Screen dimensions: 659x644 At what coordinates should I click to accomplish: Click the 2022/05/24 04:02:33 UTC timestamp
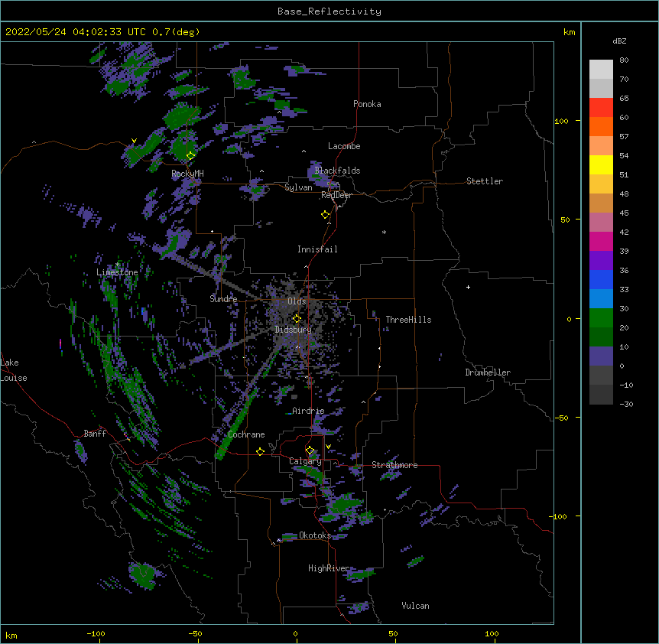[76, 32]
